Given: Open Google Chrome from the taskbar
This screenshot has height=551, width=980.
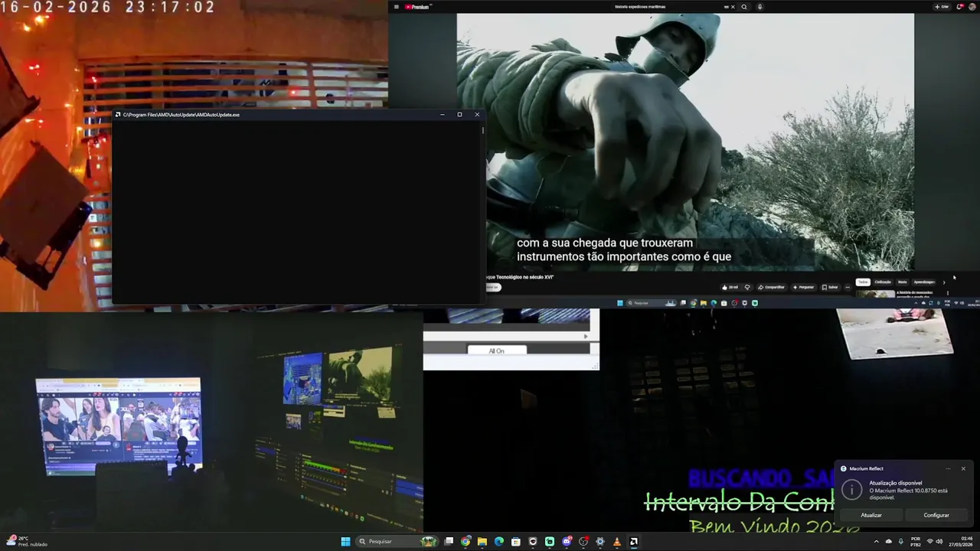Looking at the screenshot, I should [x=465, y=542].
